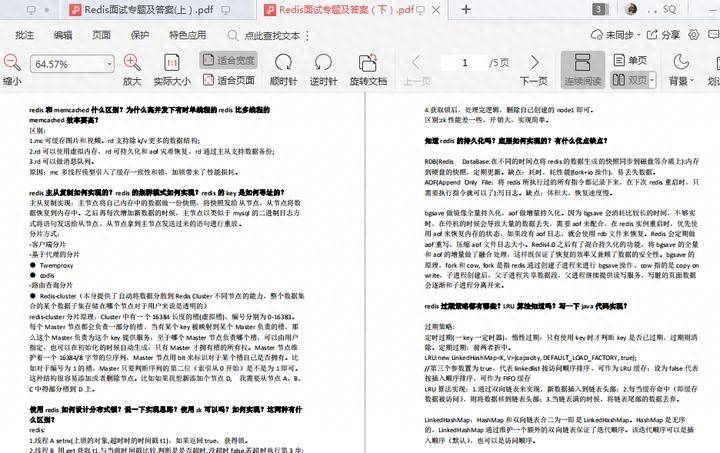Click the heading 知道 redis 的持久化吗
Screen dimensions: 720x453
coord(516,140)
